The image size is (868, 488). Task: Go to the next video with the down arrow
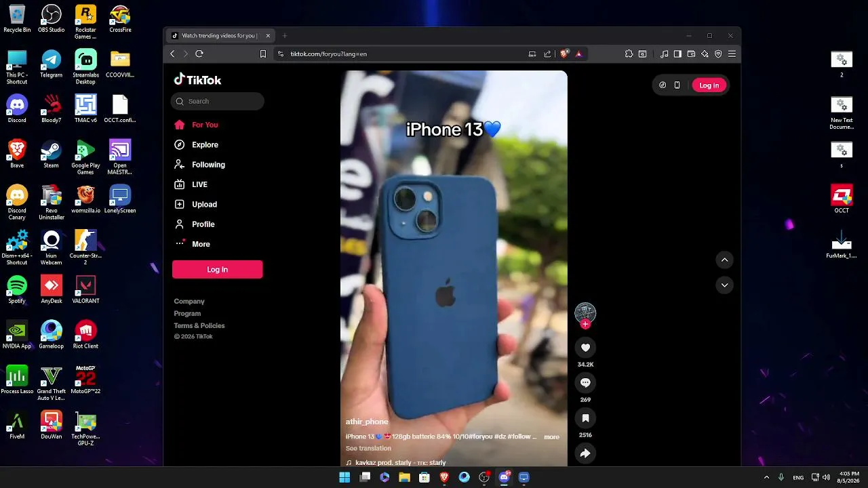724,285
